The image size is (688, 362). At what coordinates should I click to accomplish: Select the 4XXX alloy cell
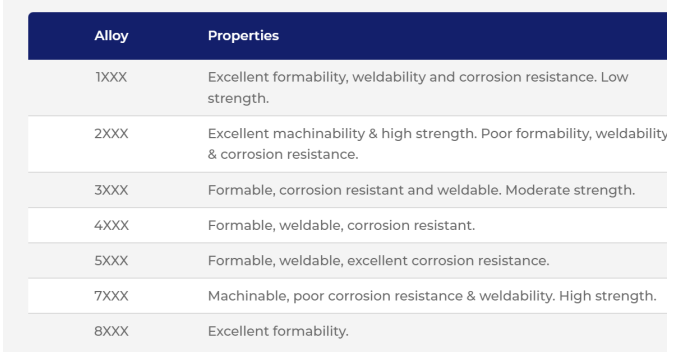111,225
